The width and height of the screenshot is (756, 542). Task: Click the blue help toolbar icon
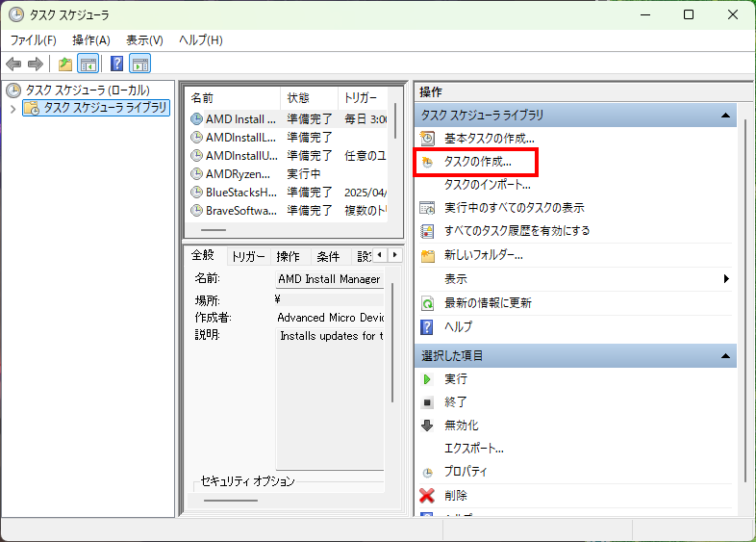point(116,65)
